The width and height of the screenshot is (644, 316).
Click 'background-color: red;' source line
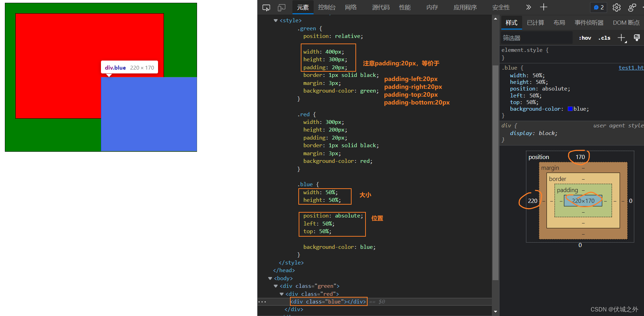coord(338,161)
